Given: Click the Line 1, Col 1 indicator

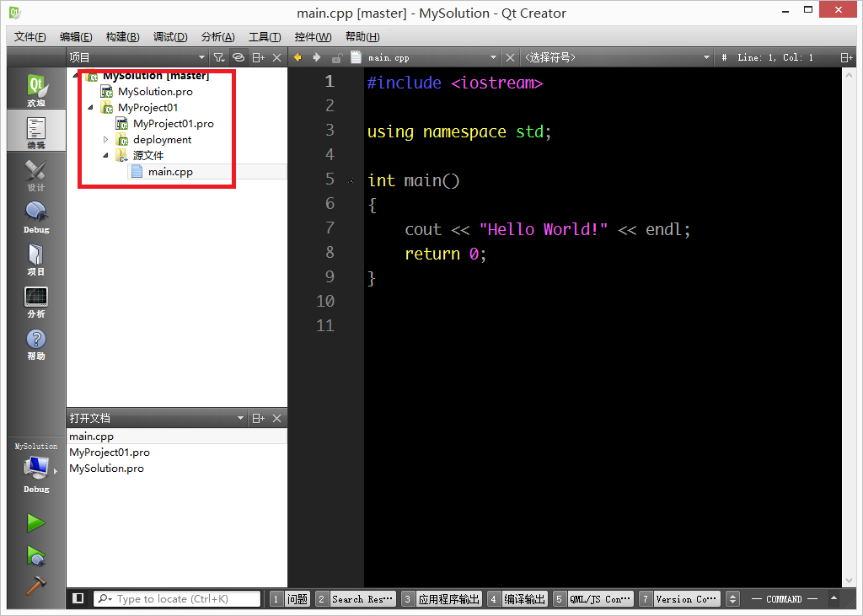Looking at the screenshot, I should (775, 57).
